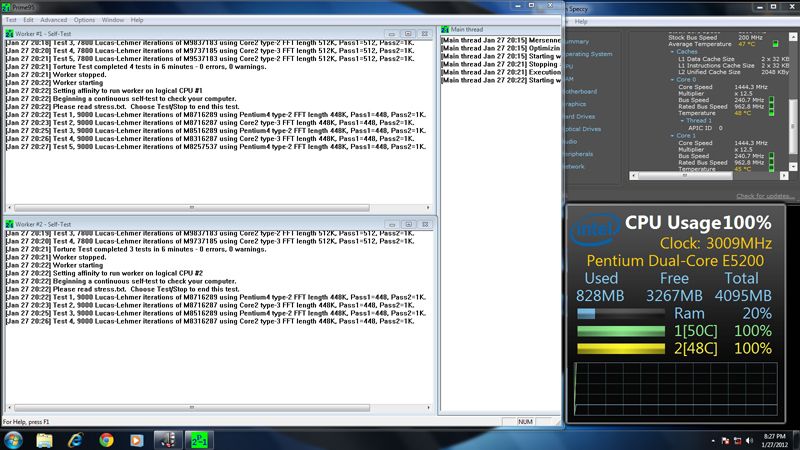Click the Average Temperature green graph icon
Image resolution: width=800 pixels, height=450 pixels.
(776, 44)
